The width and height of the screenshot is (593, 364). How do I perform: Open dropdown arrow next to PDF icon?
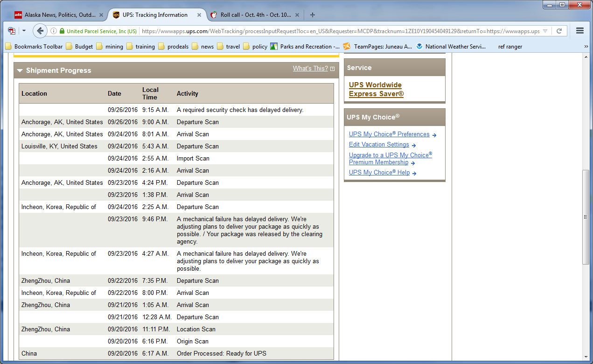[x=24, y=31]
